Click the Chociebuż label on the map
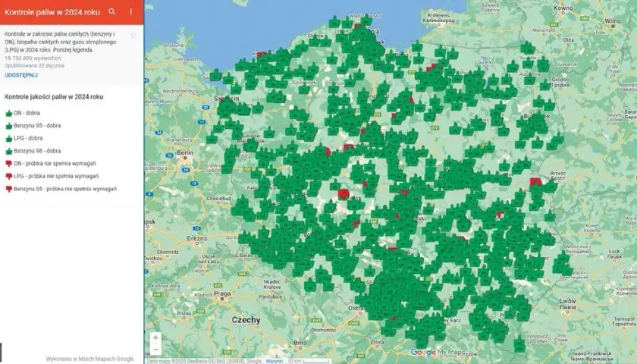The width and height of the screenshot is (637, 364). point(218,199)
